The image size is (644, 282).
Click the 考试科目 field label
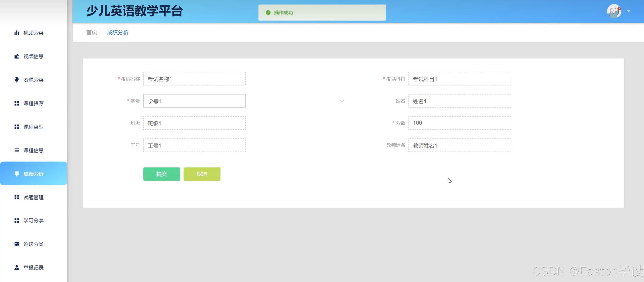coord(396,79)
